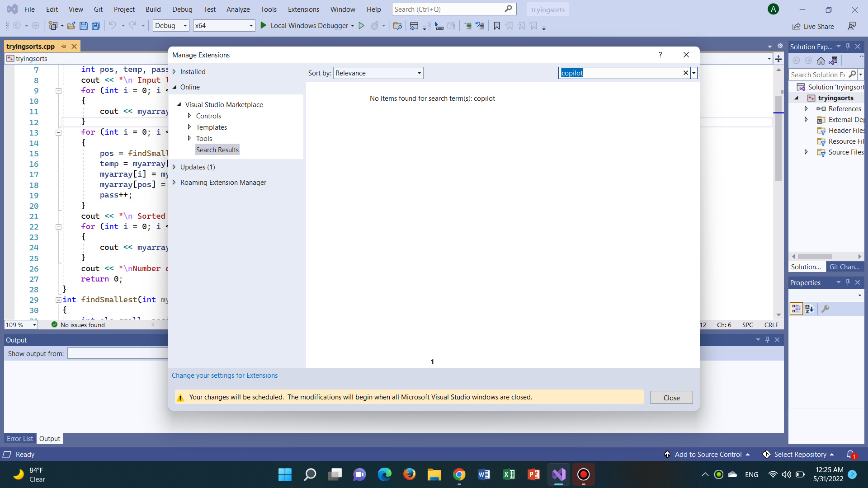868x488 pixels.
Task: Pin the tryingsorts.cpp document tab
Action: (63, 46)
